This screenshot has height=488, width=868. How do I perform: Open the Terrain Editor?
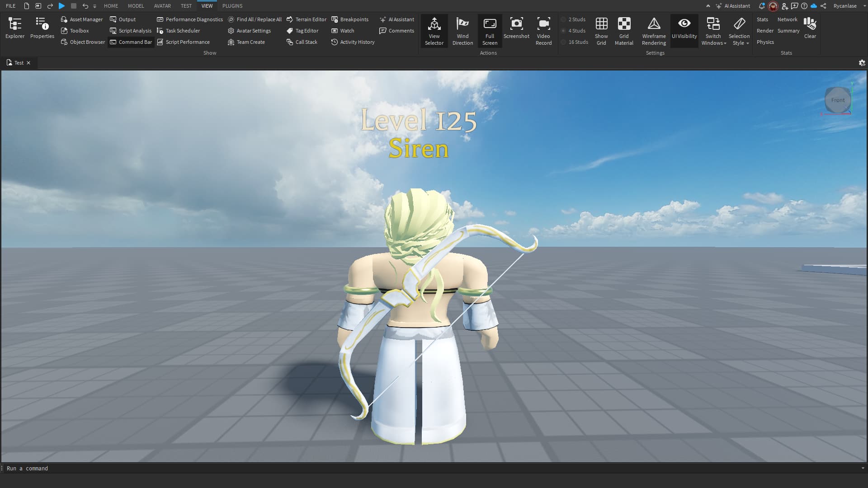[x=306, y=19]
